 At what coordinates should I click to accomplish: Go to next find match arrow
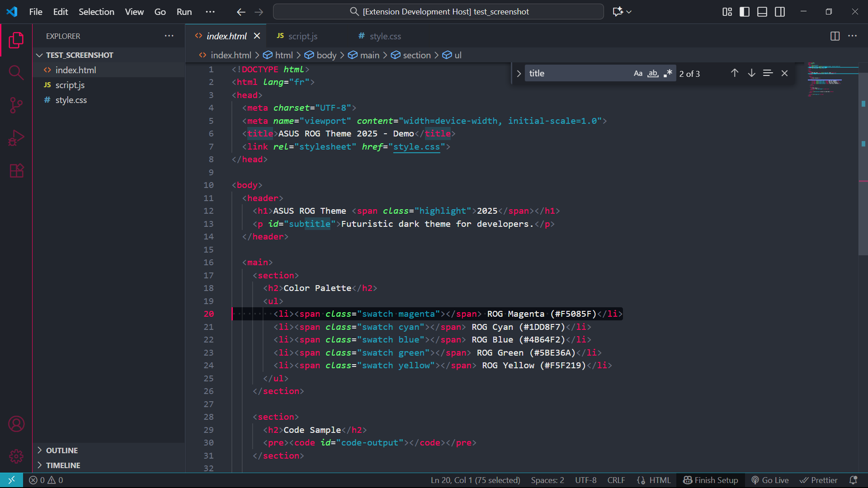751,73
